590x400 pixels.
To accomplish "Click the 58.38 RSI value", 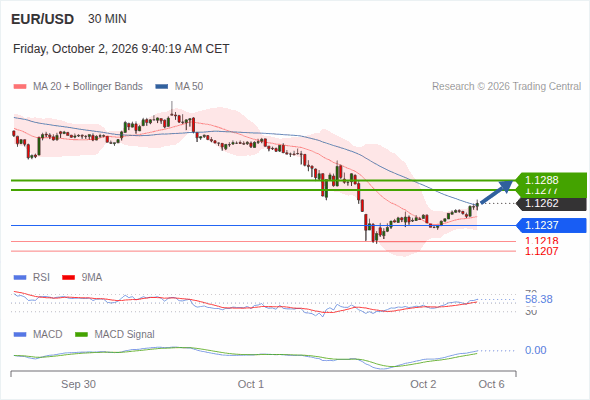I will coord(539,300).
